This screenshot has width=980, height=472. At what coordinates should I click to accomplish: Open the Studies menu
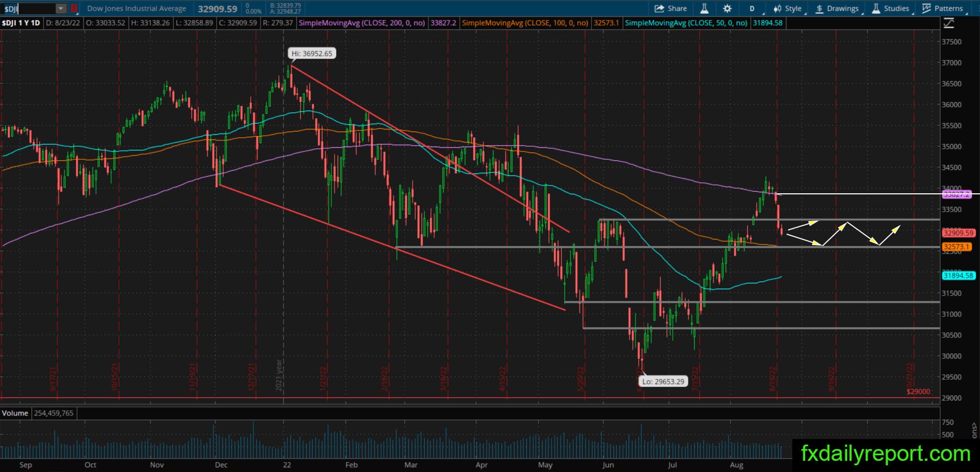[x=891, y=8]
